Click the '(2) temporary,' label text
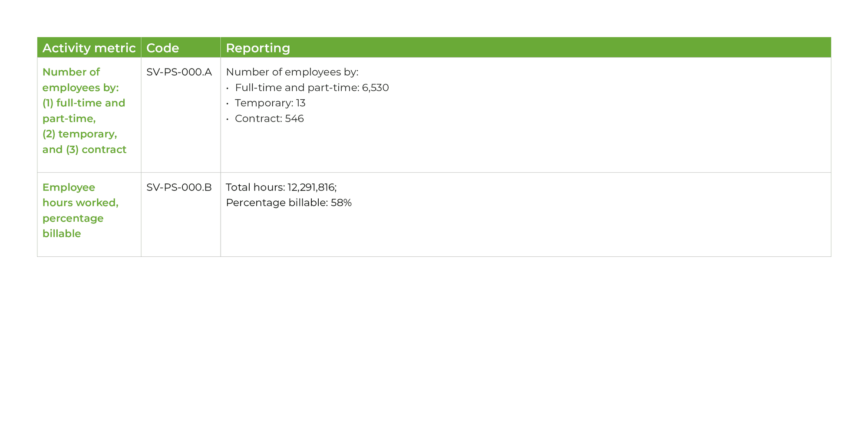 [x=80, y=134]
